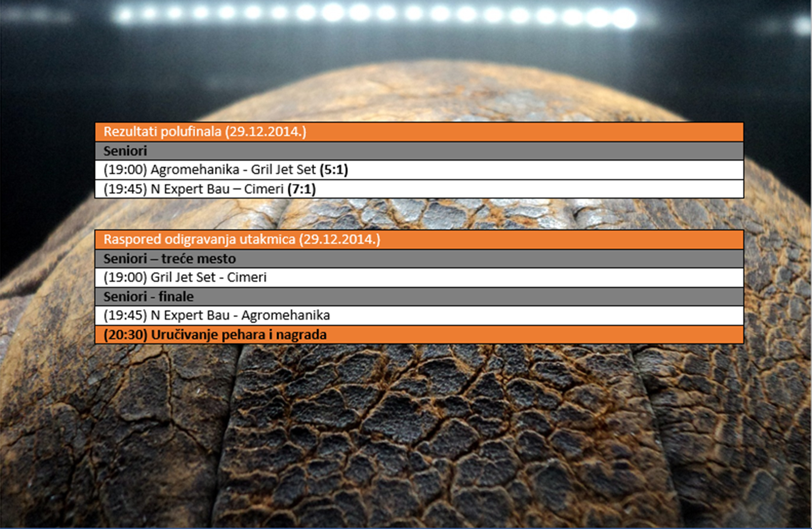The height and width of the screenshot is (529, 812).
Task: Select "Uručivanje pehara i nagrada" text
Action: (239, 335)
